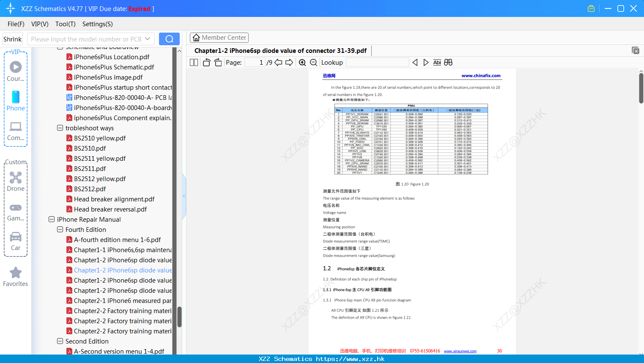The width and height of the screenshot is (644, 363).
Task: Toggle two-page view icon in PDF toolbar
Action: point(194,62)
